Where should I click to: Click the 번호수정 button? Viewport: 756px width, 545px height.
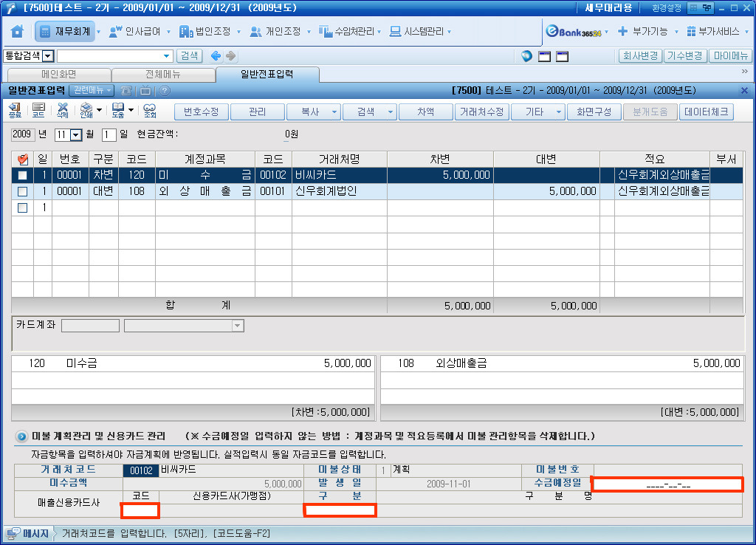201,112
